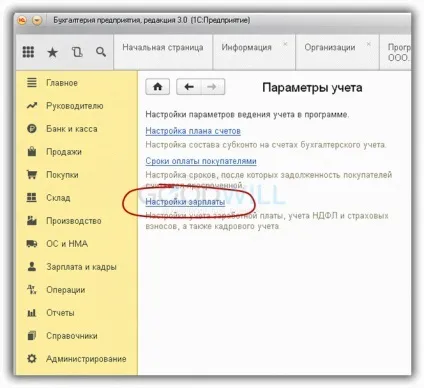Click the 1C logo in the title bar
This screenshot has height=388, width=424.
22,20
